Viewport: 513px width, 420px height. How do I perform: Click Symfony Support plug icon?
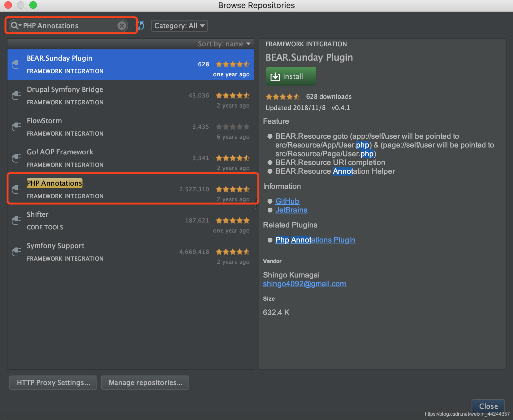coord(16,252)
